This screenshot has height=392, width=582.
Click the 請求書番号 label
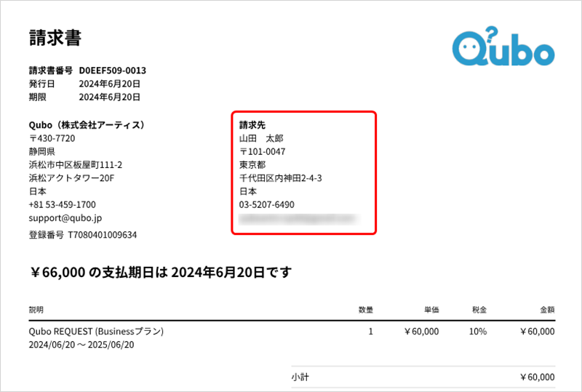coord(51,71)
